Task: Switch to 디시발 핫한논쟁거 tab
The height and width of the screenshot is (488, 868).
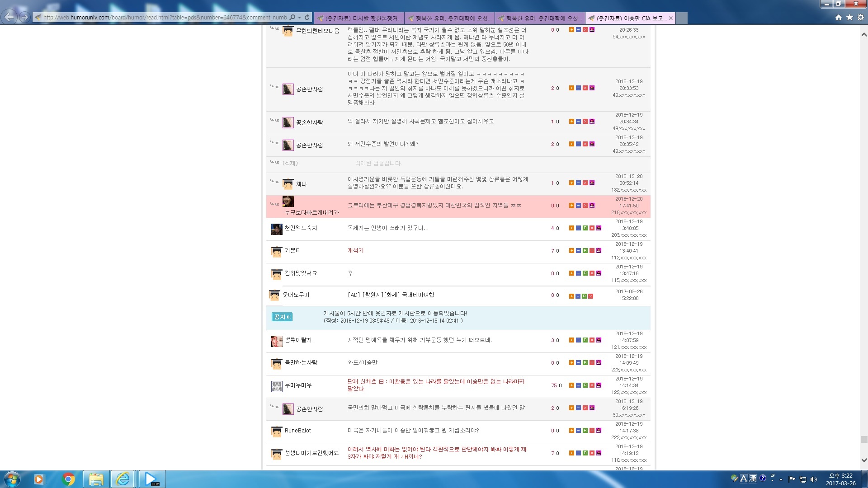Action: [359, 18]
